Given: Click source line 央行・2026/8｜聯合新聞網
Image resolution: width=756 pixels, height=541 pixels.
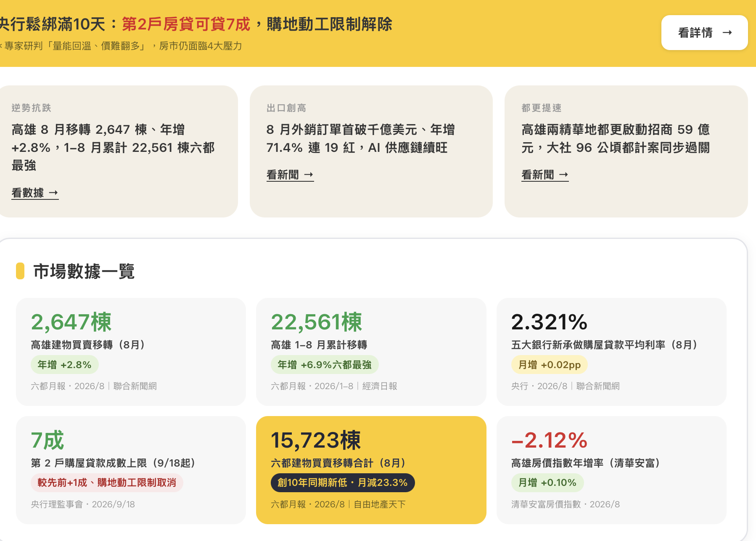Looking at the screenshot, I should [x=566, y=386].
